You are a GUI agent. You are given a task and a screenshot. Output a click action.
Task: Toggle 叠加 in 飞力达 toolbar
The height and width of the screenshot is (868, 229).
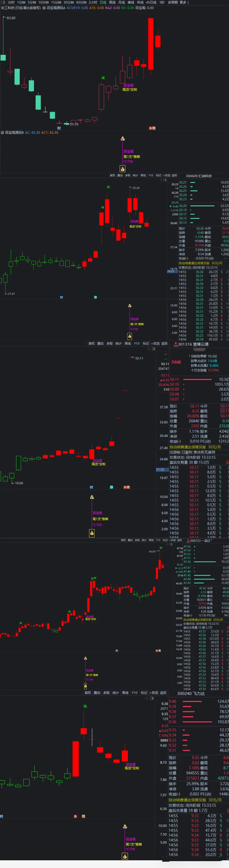97,693
